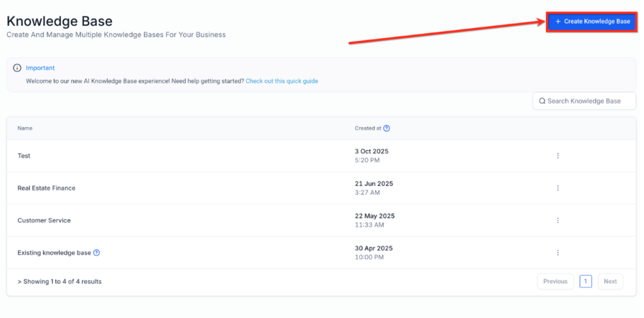Go to the Previous results page
The height and width of the screenshot is (318, 644).
tap(555, 282)
